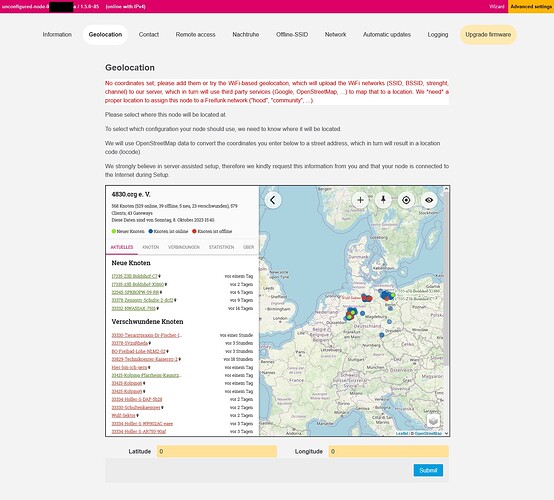This screenshot has height=500, width=554.
Task: Open the Network tab
Action: (x=335, y=35)
